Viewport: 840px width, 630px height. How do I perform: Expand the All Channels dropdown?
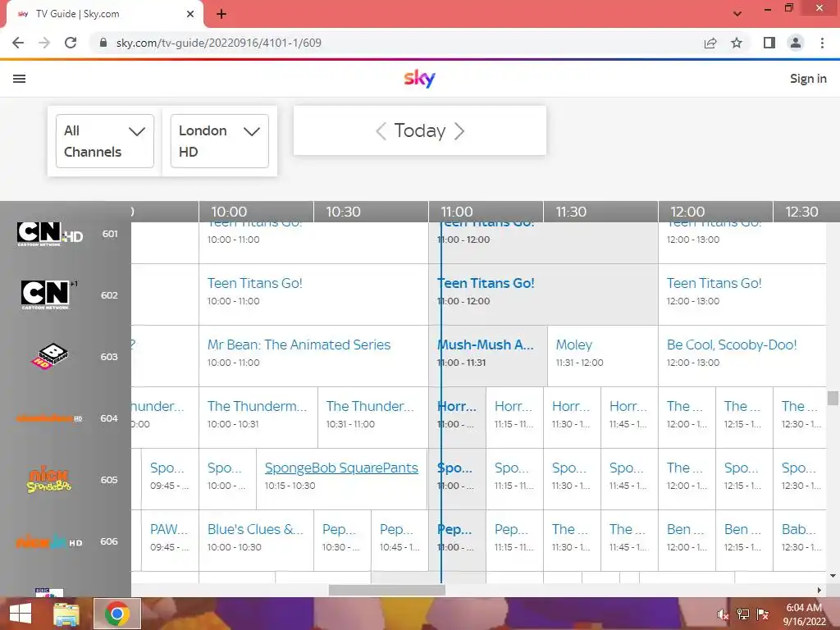tap(105, 141)
